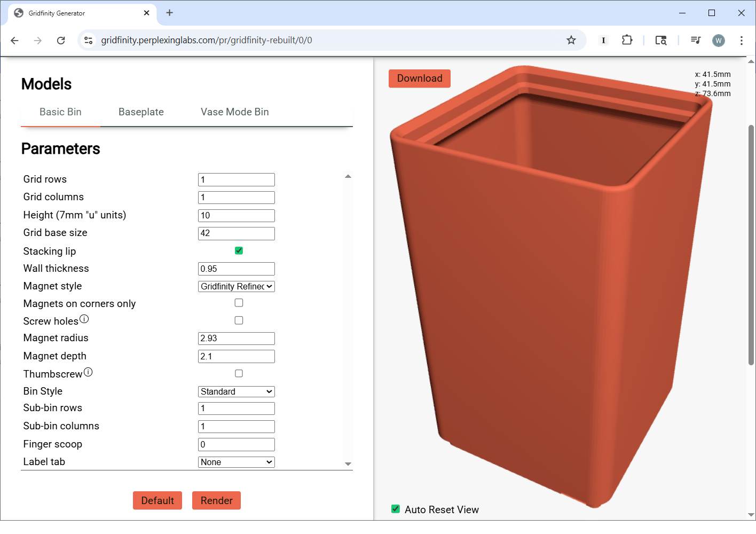Viewport: 756px width, 534px height.
Task: Enable Magnets on corners only
Action: (x=239, y=303)
